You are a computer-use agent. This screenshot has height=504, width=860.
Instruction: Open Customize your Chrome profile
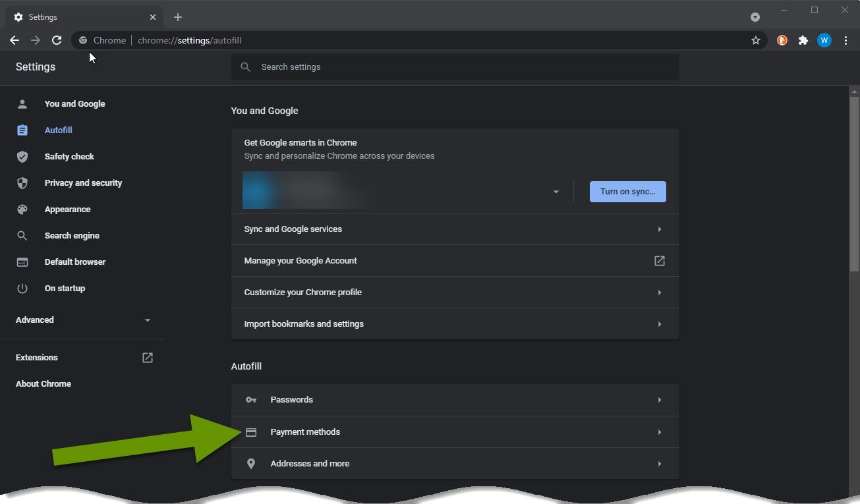[455, 293]
